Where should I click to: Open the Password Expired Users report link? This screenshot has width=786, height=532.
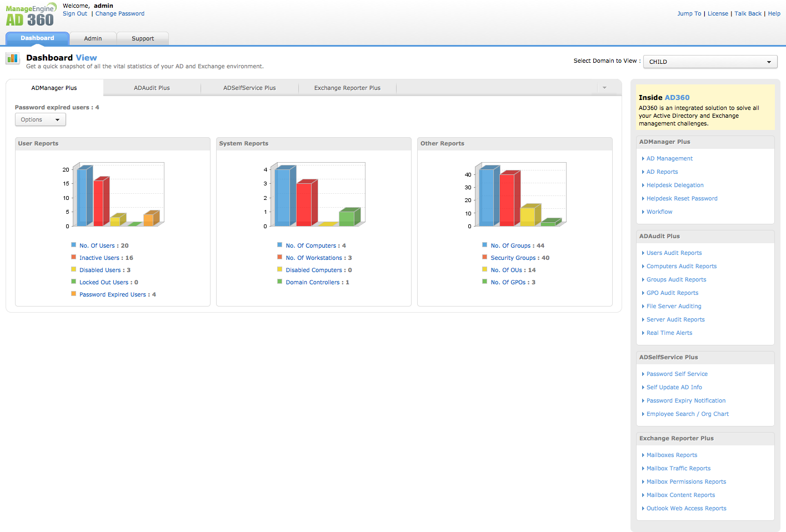[113, 294]
